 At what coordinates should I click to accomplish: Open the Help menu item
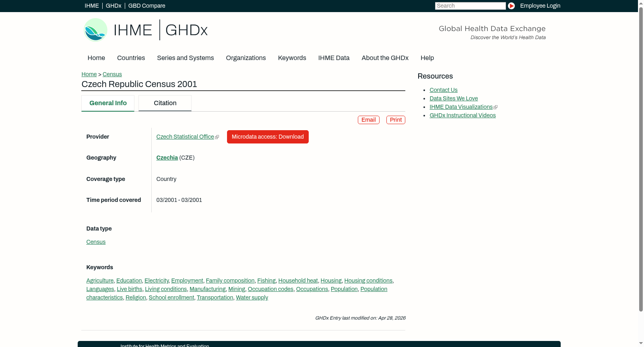point(427,58)
